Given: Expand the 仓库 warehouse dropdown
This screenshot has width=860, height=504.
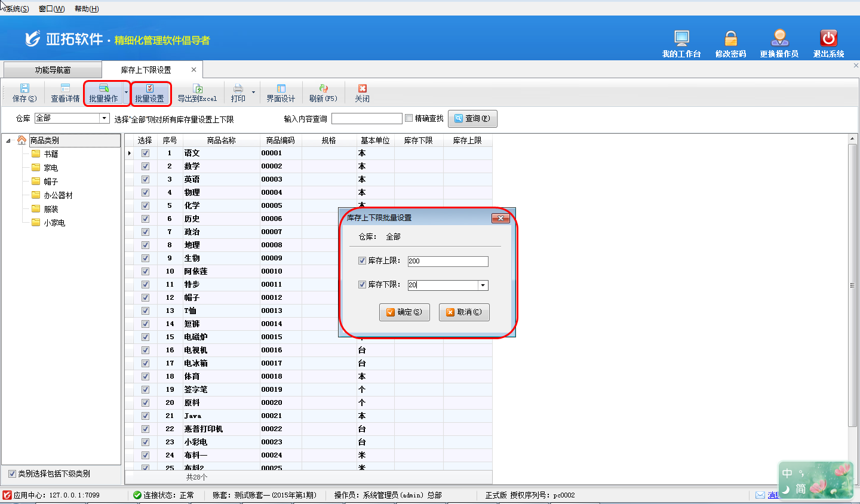Looking at the screenshot, I should [x=105, y=118].
